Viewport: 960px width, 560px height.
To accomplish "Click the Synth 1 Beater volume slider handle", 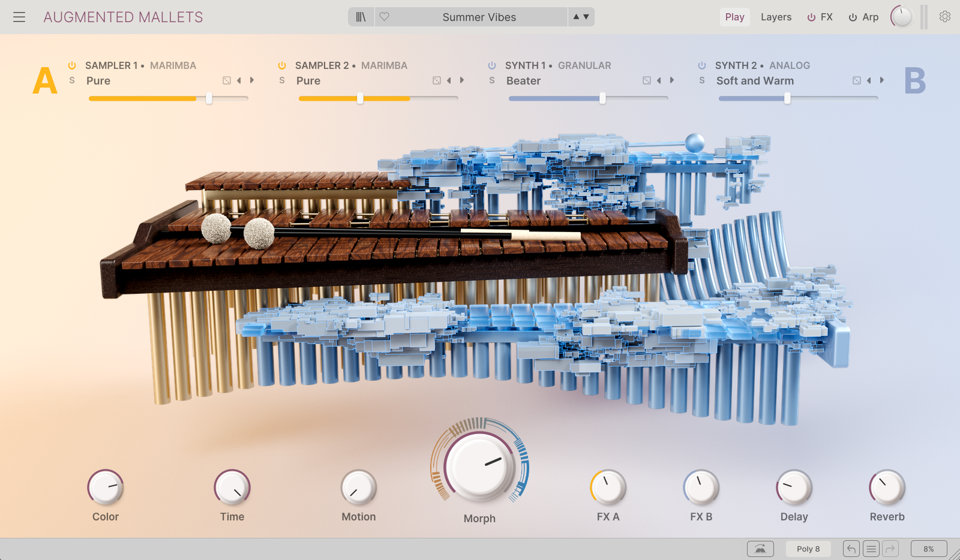I will click(602, 99).
